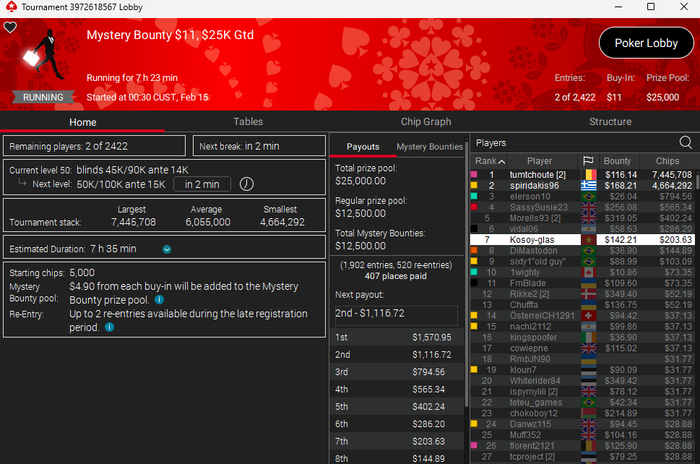
Task: Click the clock icon beside next level
Action: point(246,184)
